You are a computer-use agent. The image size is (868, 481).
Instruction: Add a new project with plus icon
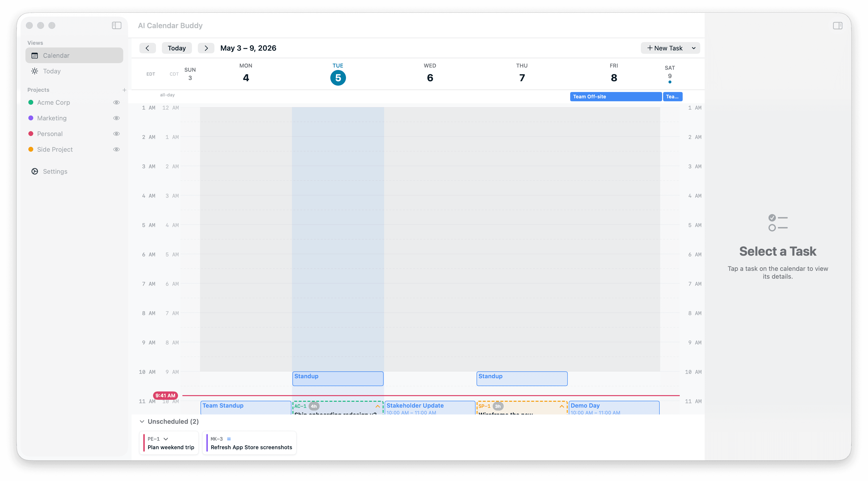point(124,90)
